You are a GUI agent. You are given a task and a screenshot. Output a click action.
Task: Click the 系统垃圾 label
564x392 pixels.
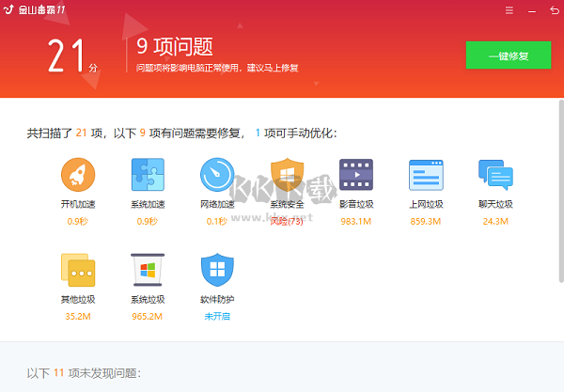[x=148, y=299]
